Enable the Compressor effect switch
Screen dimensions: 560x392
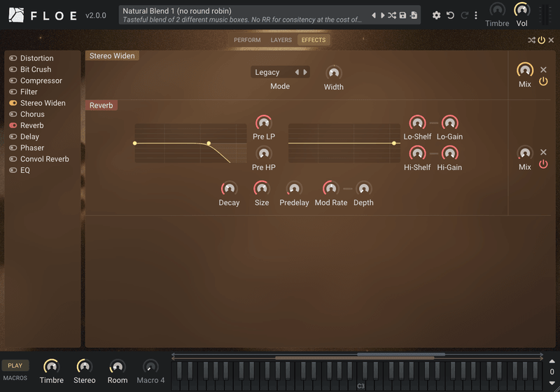click(x=13, y=80)
